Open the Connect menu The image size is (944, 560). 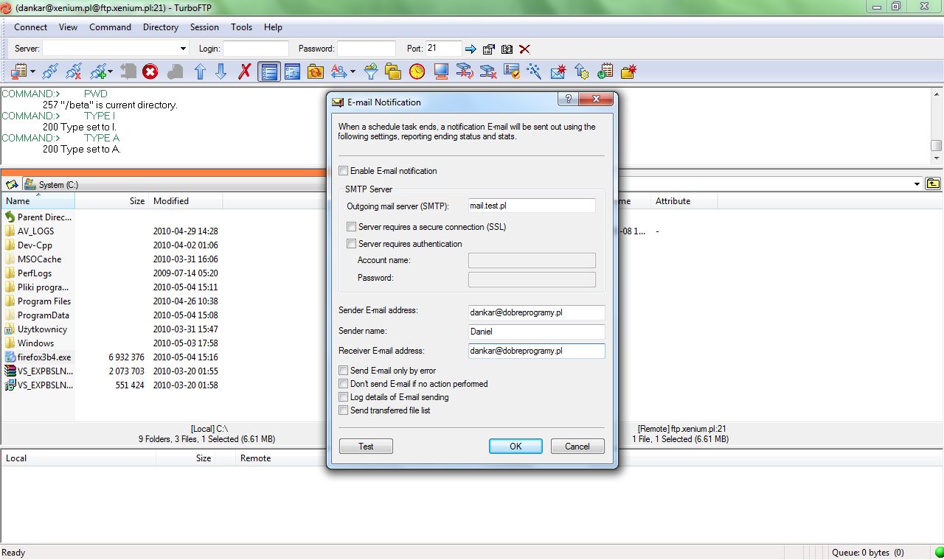(x=31, y=27)
